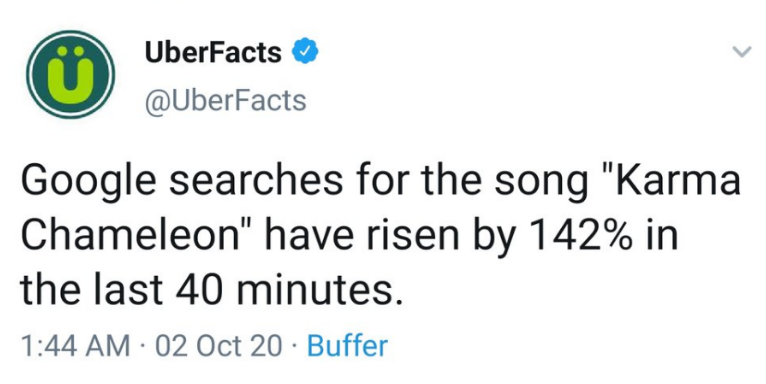The image size is (766, 384).
Task: Click the blue verified badge
Action: click(305, 52)
